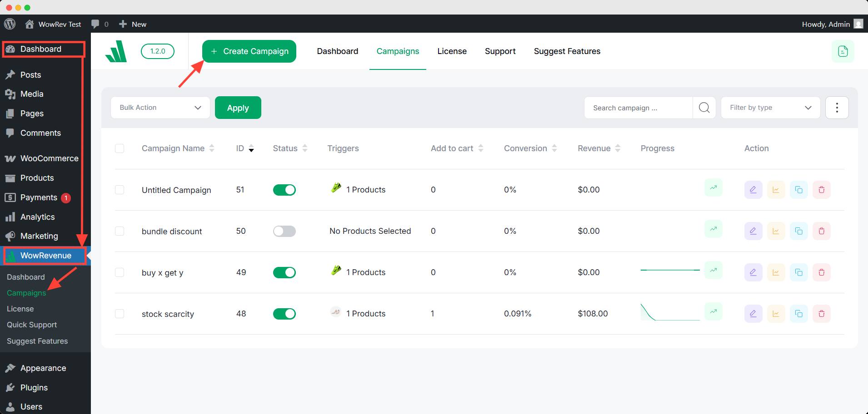Switch to the top Dashboard tab
Screen dimensions: 868x414
(338, 51)
